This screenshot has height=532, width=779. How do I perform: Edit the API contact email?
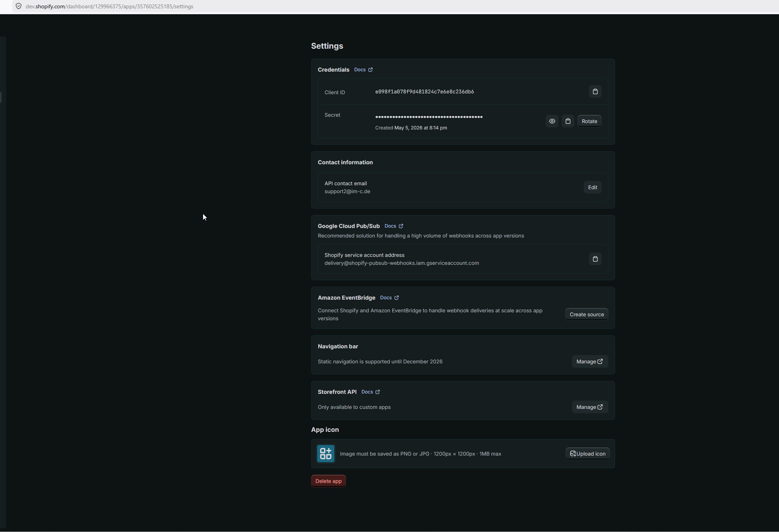click(x=593, y=187)
